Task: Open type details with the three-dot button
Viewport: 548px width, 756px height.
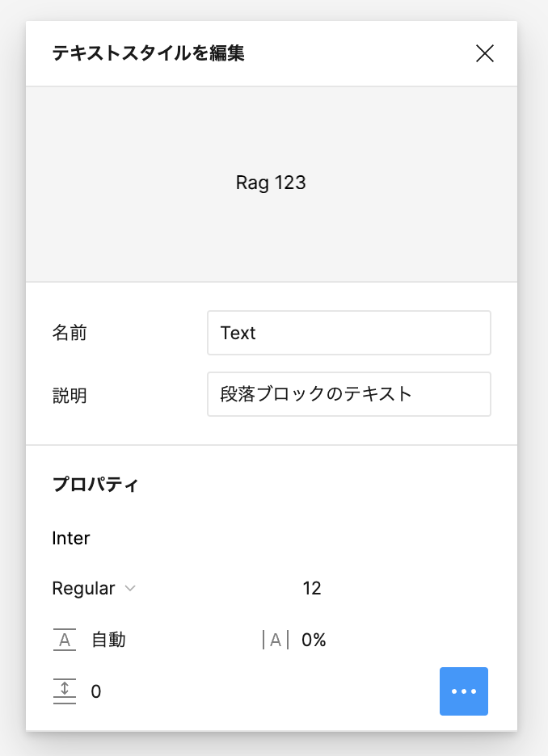Action: tap(464, 691)
